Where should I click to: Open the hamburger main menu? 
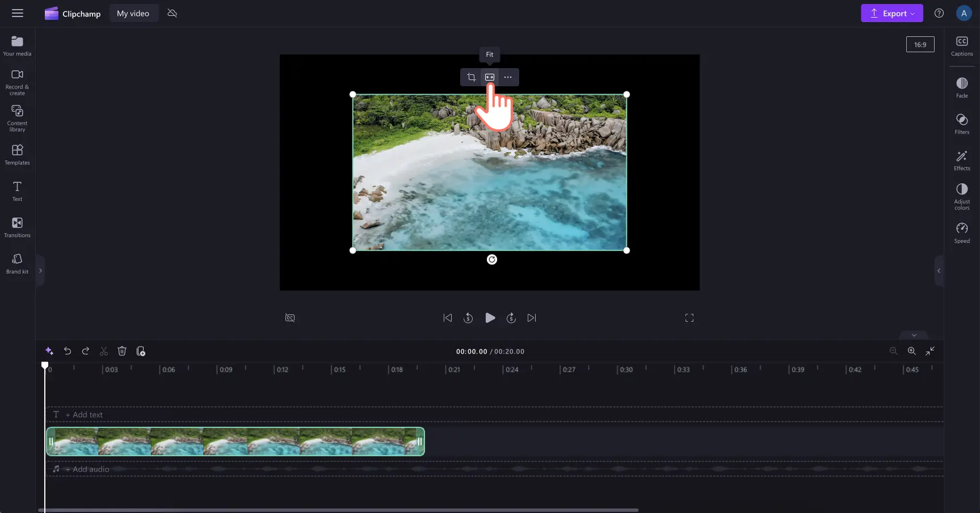pyautogui.click(x=18, y=13)
